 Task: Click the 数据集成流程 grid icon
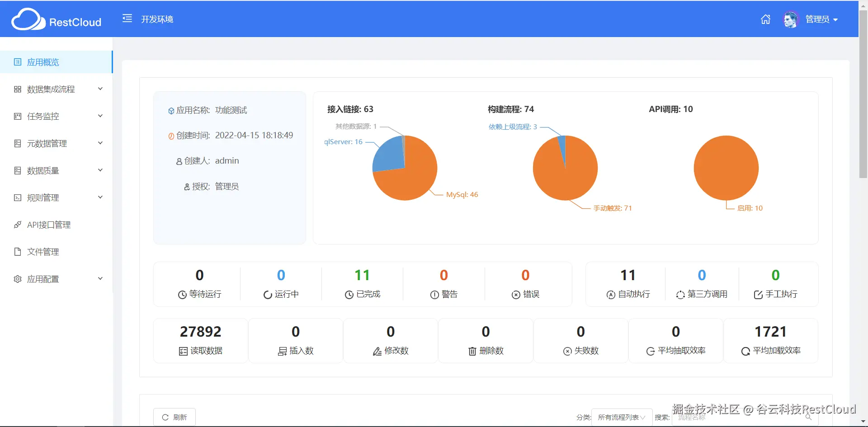[18, 89]
